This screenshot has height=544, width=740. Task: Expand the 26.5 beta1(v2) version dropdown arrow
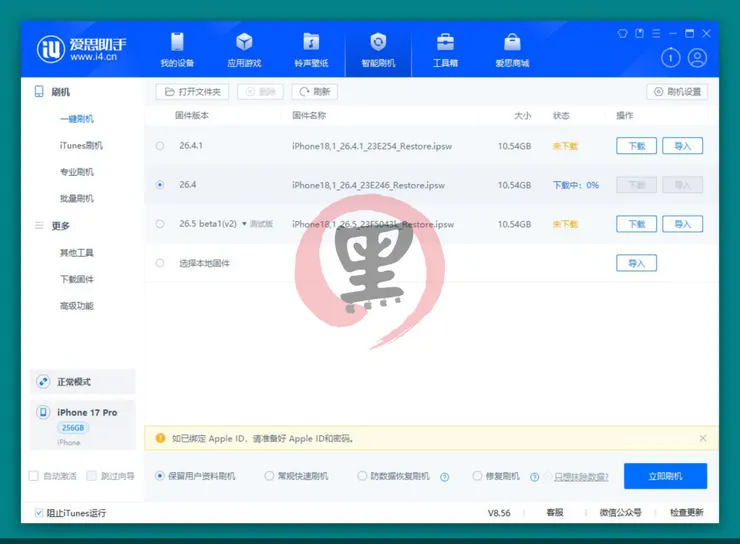(x=244, y=224)
